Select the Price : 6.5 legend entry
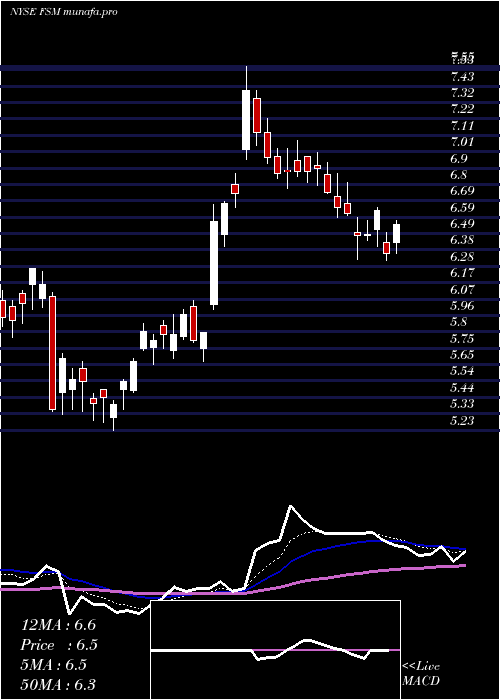This screenshot has height=700, width=500. [59, 645]
